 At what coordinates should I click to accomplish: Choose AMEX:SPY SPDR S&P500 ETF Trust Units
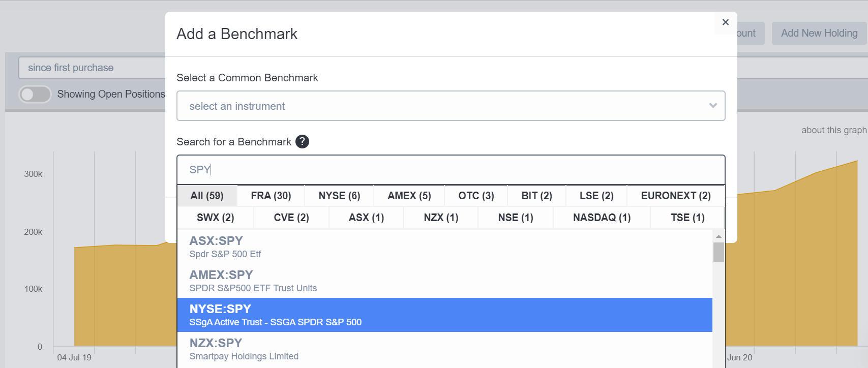(x=445, y=281)
